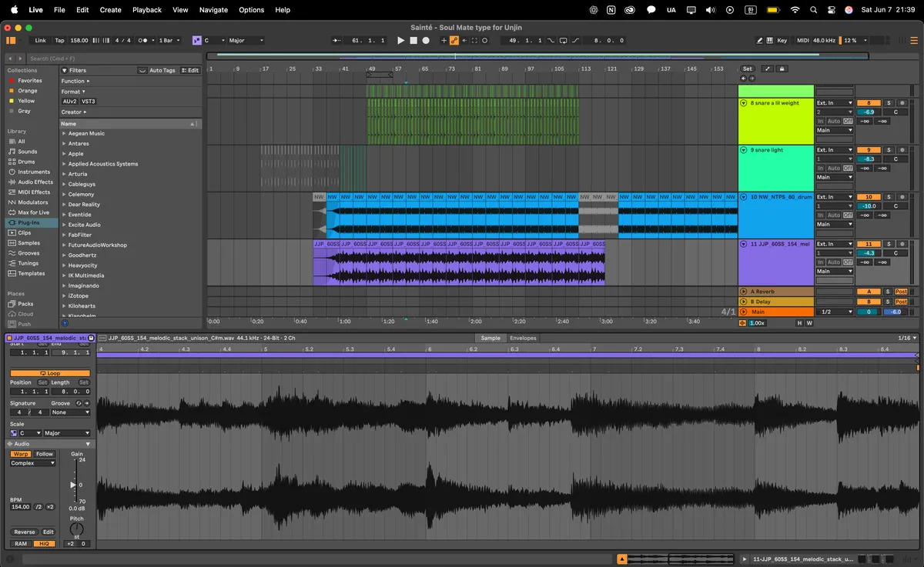Click the lock icon beside Set

click(782, 68)
